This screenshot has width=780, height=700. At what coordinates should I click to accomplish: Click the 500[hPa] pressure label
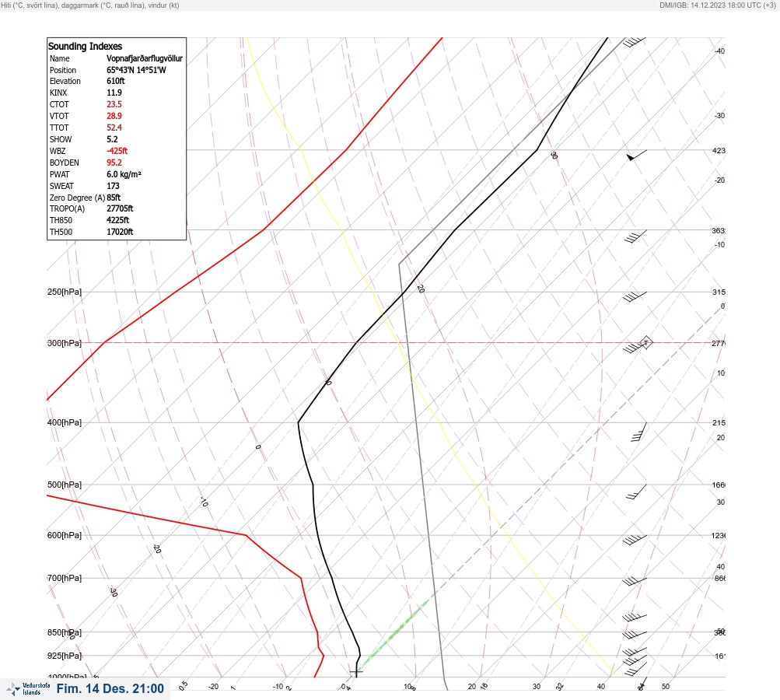65,485
